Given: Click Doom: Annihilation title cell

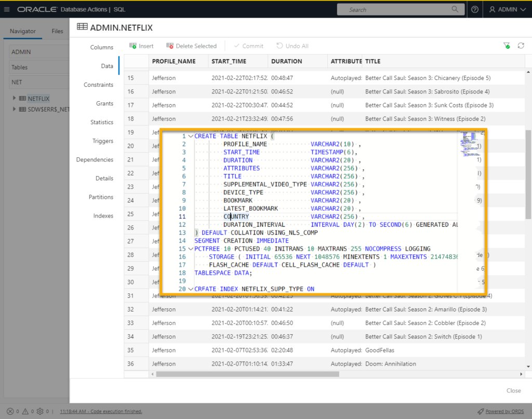Looking at the screenshot, I should tap(391, 364).
